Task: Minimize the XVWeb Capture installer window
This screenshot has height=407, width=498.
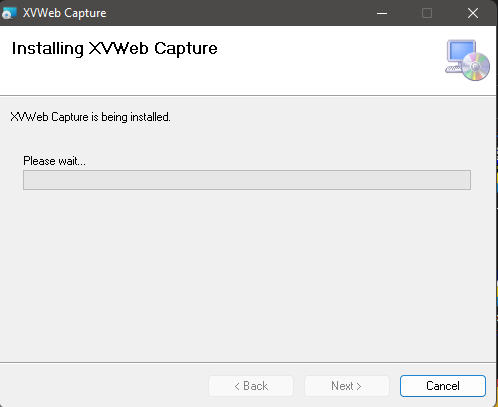Action: click(382, 13)
